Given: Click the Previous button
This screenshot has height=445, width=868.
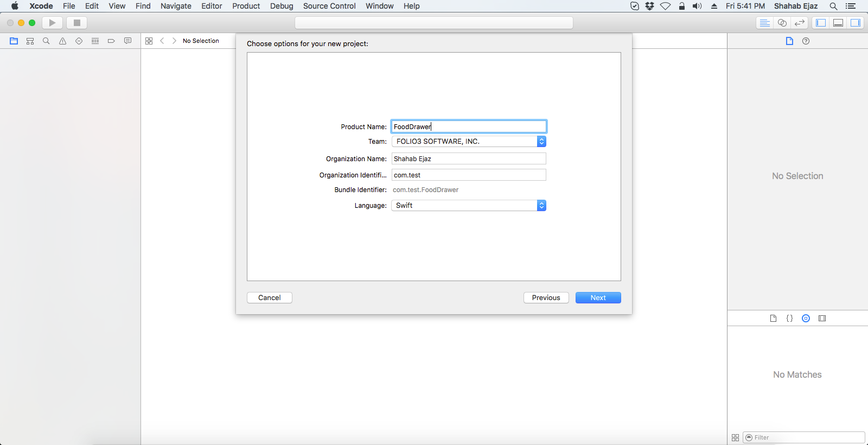Looking at the screenshot, I should pyautogui.click(x=546, y=298).
